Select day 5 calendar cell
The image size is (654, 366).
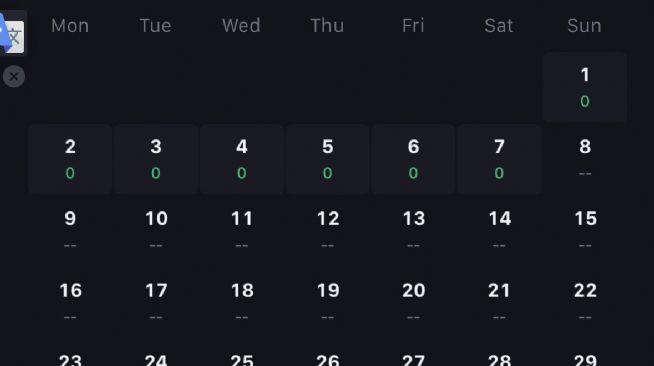pyautogui.click(x=327, y=159)
